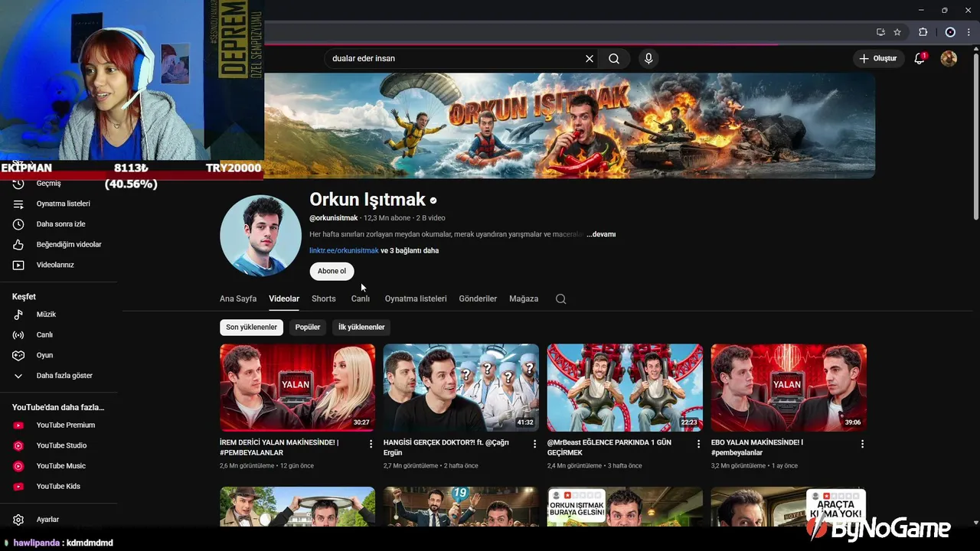Click the Oluştur create button
Screen dimensions: 980x551
pos(877,58)
